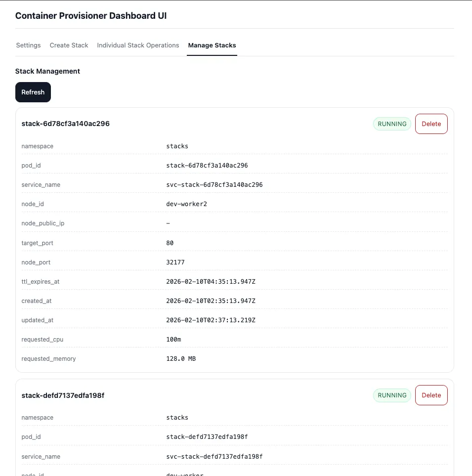Viewport: 472px width, 476px height.
Task: Delete the stack-defd7137edfa198f stack
Action: point(431,395)
